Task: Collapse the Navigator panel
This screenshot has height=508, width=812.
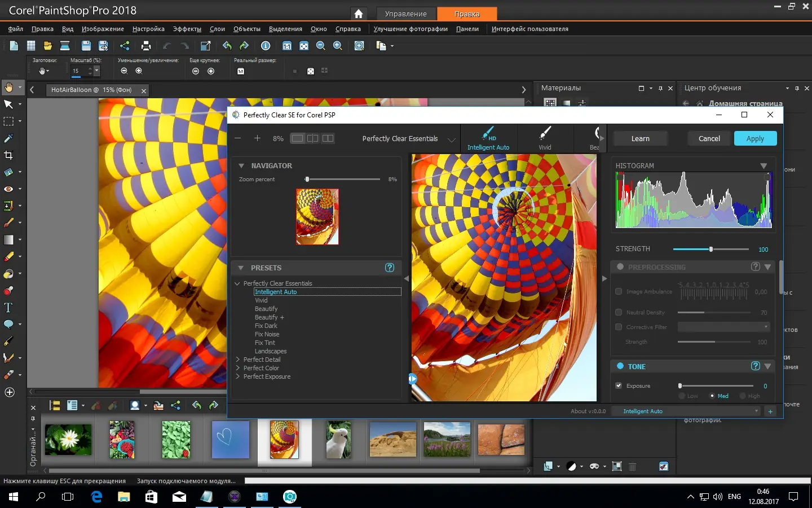Action: 241,166
